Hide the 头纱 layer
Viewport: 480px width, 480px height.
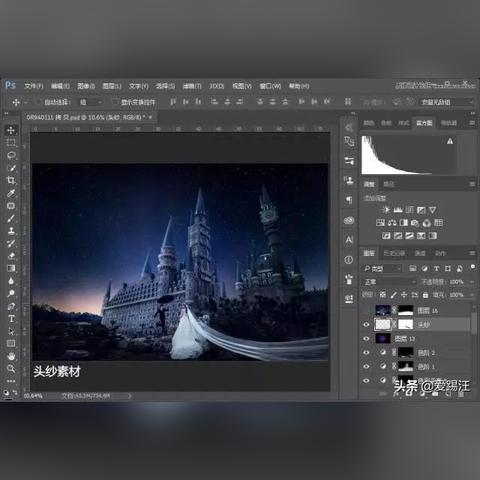coord(366,324)
